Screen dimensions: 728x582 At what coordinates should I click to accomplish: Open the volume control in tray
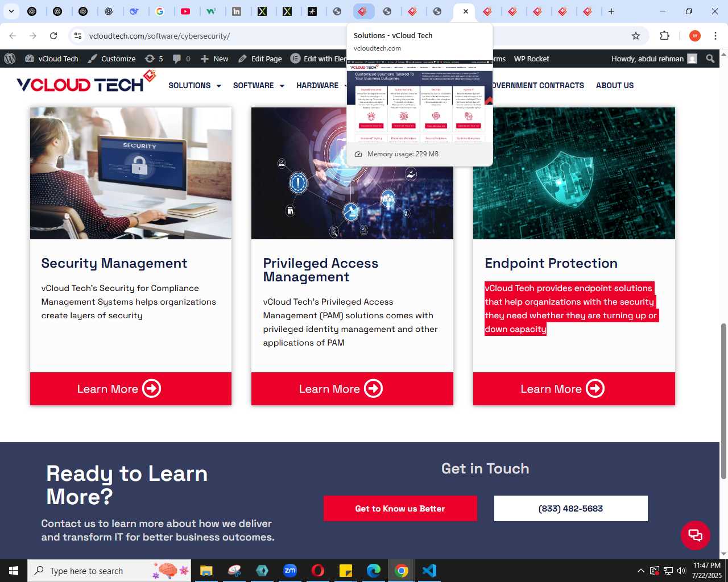point(681,571)
